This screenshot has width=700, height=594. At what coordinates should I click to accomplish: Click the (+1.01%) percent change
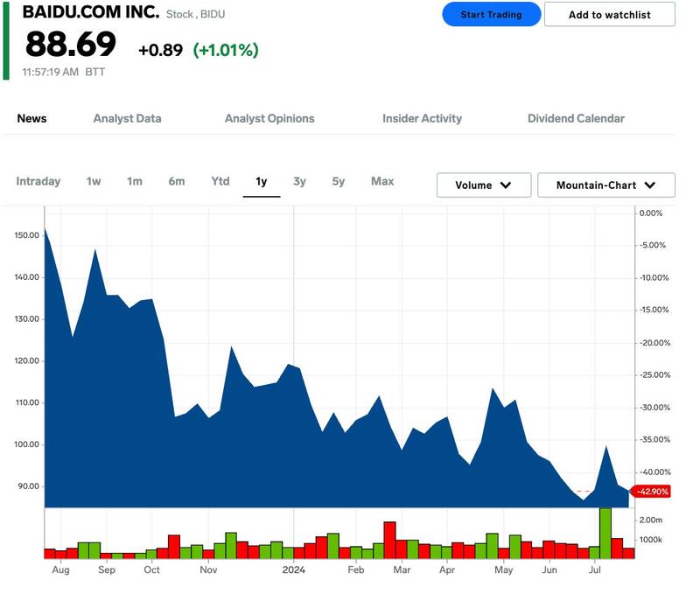226,50
